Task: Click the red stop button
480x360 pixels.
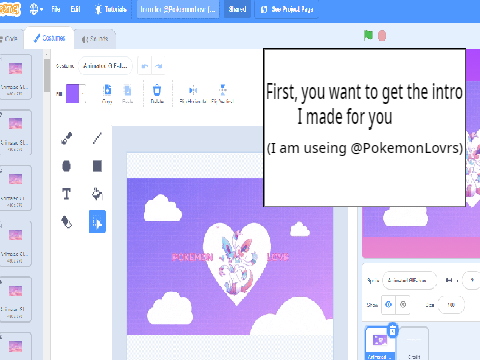Action: [382, 36]
